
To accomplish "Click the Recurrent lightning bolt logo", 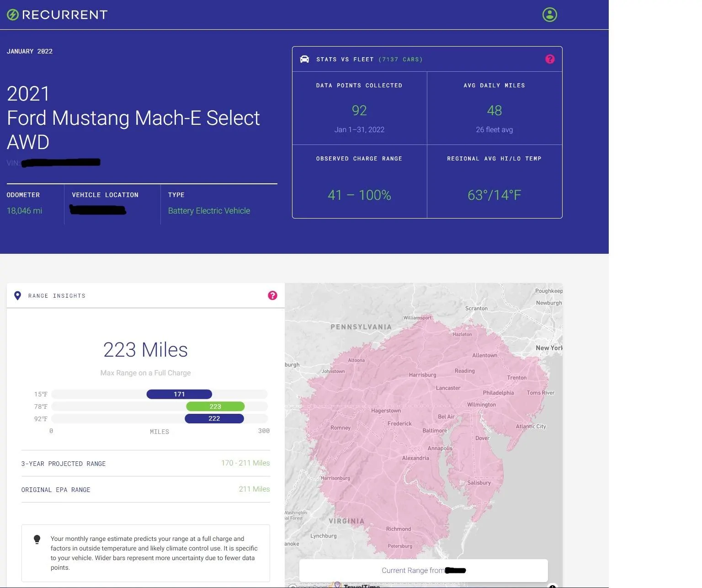I will coord(13,15).
